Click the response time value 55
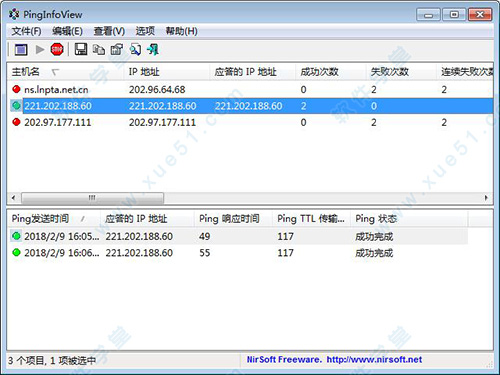 [205, 253]
